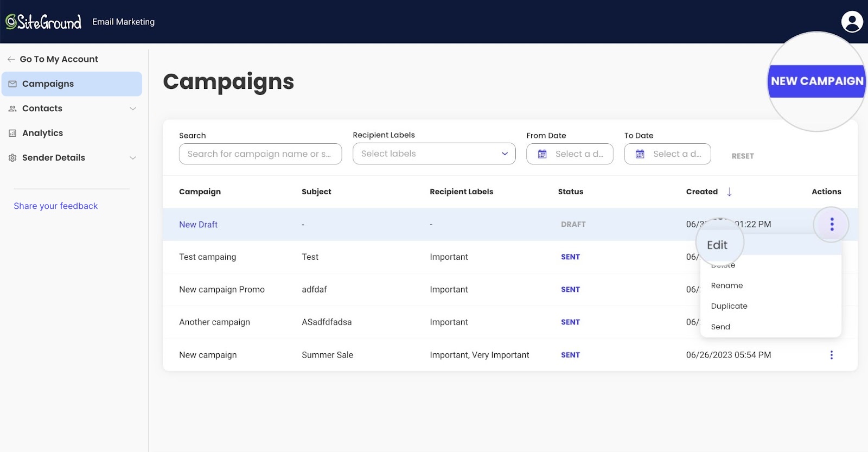Click the Analytics chart icon
This screenshot has width=868, height=452.
(12, 133)
